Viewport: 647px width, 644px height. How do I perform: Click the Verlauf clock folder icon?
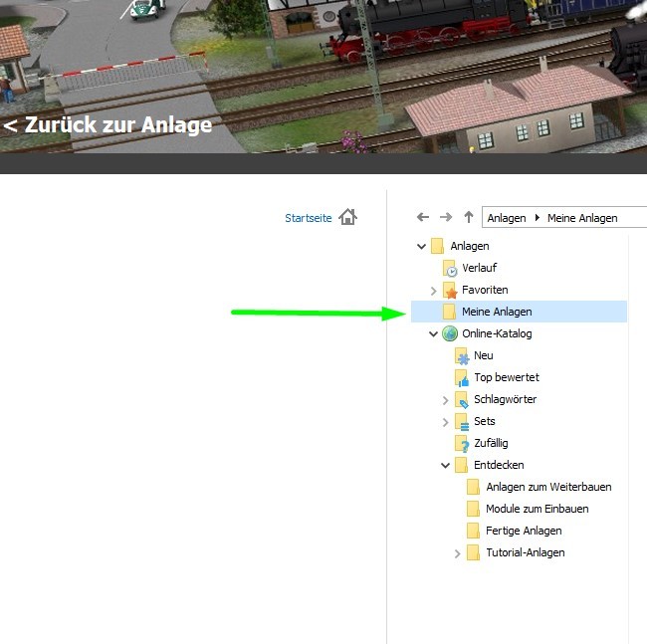point(450,268)
